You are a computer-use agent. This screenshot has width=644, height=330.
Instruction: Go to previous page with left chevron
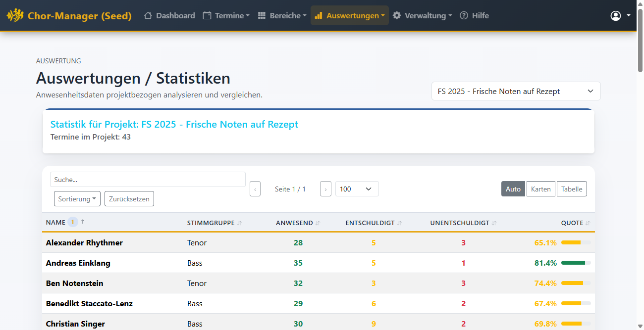[x=255, y=189]
